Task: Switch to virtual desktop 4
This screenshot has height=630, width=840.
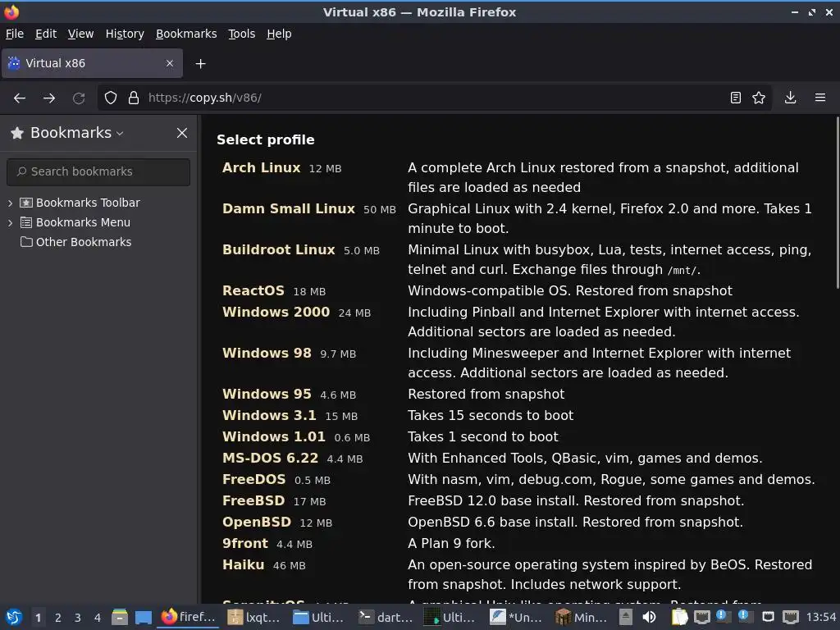Action: 97,618
